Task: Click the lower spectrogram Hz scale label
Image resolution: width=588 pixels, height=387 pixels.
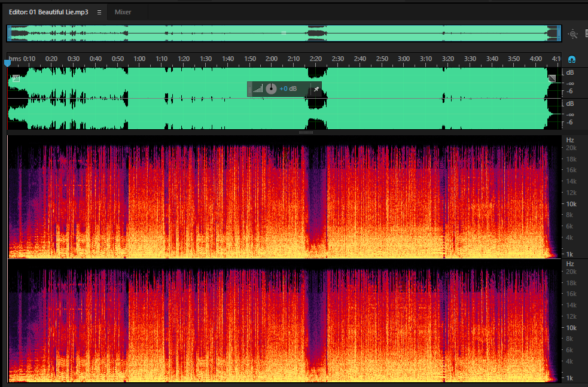Action: [x=570, y=264]
